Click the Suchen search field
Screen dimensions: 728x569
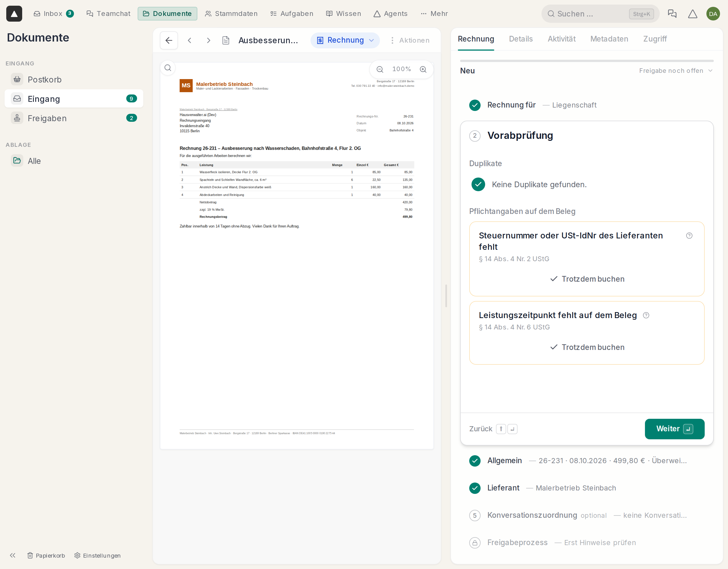(x=600, y=14)
